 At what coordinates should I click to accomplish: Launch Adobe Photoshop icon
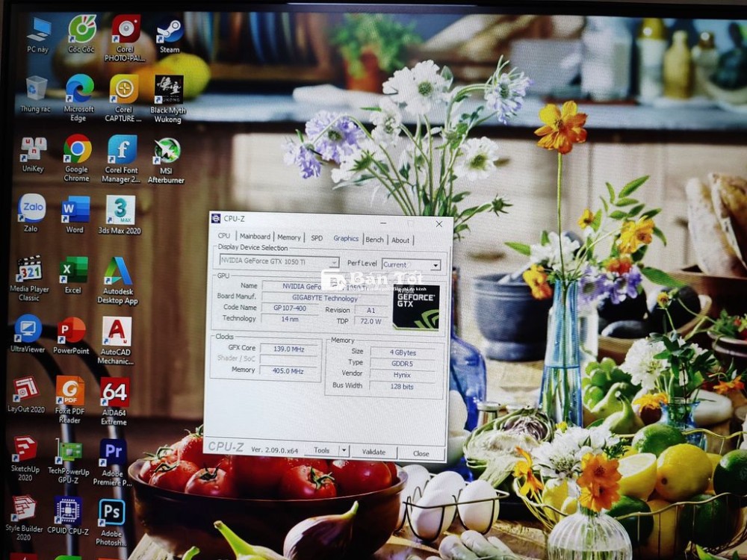pyautogui.click(x=111, y=523)
